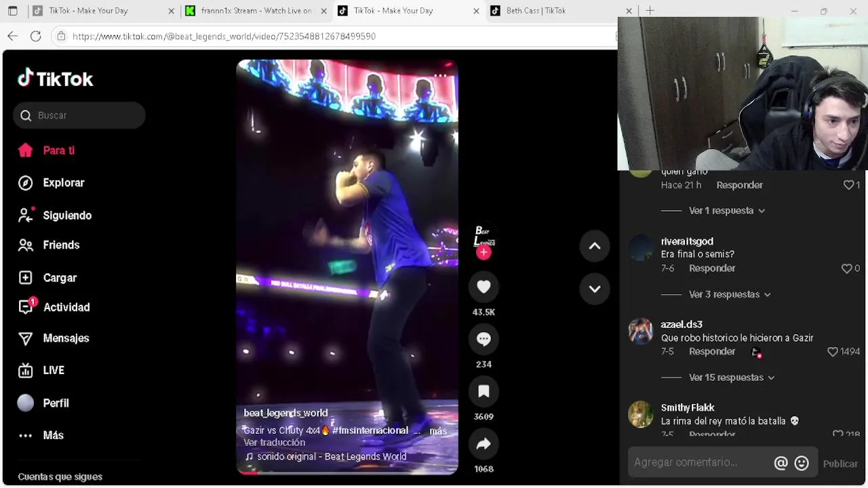The height and width of the screenshot is (488, 868).
Task: Click the @ mention icon
Action: (x=781, y=463)
